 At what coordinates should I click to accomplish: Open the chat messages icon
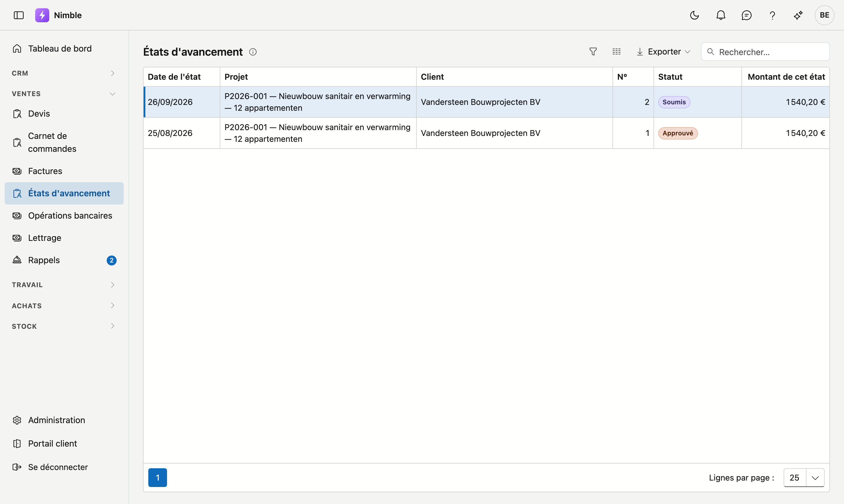[746, 15]
